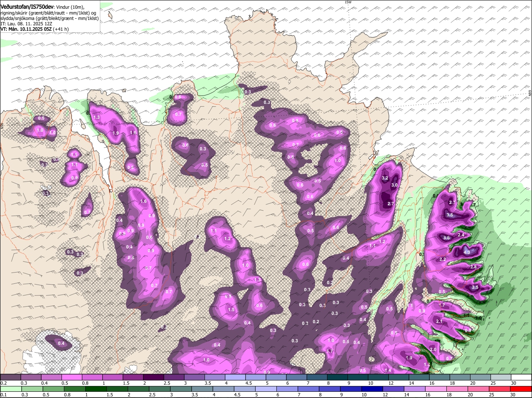Click the 3.0 snowfall value label

[x=394, y=185]
